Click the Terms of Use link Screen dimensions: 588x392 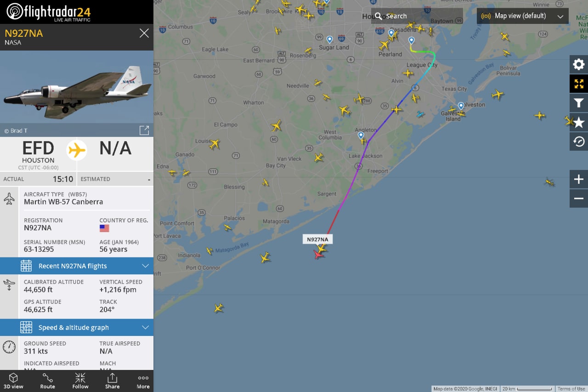pyautogui.click(x=571, y=389)
